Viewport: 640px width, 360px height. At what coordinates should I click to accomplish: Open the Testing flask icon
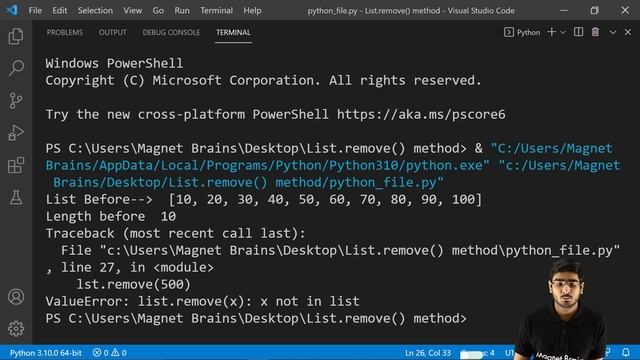tap(16, 198)
